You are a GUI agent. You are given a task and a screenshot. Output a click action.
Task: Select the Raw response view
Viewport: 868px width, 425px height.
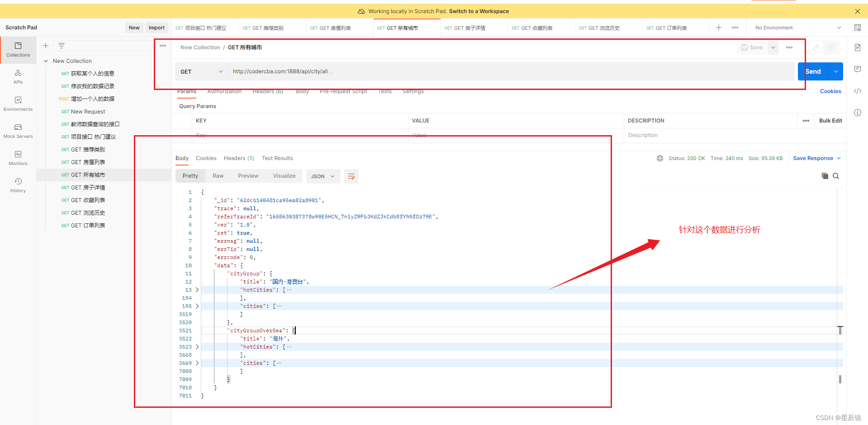218,176
